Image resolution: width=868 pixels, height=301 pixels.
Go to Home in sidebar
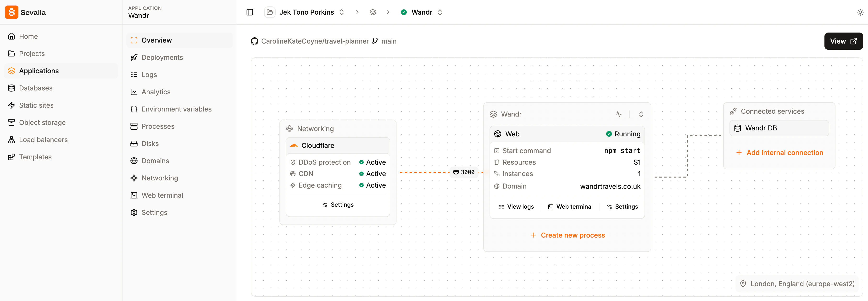(61, 36)
